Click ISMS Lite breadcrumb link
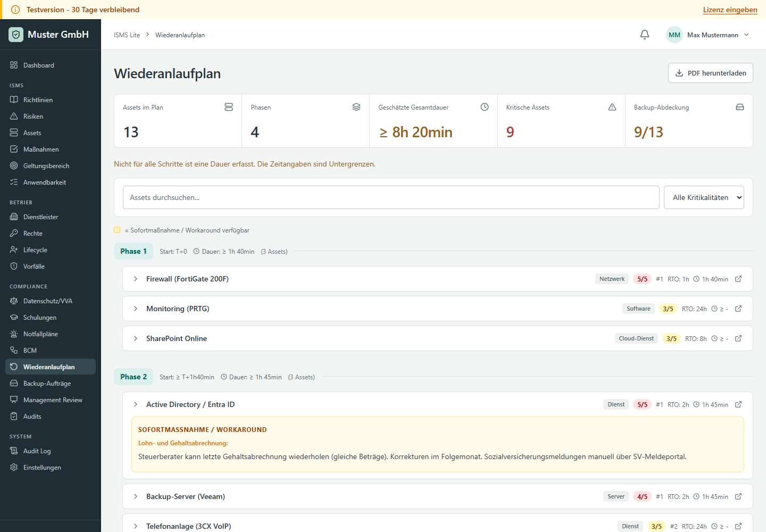 [x=127, y=35]
